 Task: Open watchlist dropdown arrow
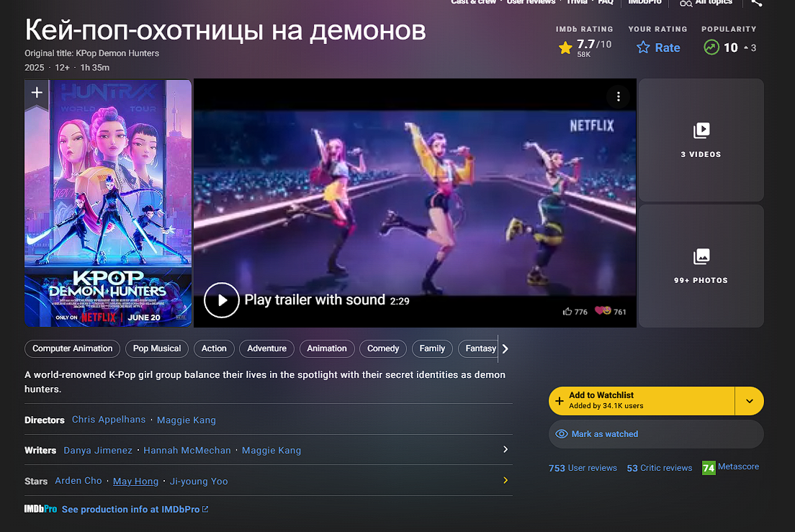[750, 401]
